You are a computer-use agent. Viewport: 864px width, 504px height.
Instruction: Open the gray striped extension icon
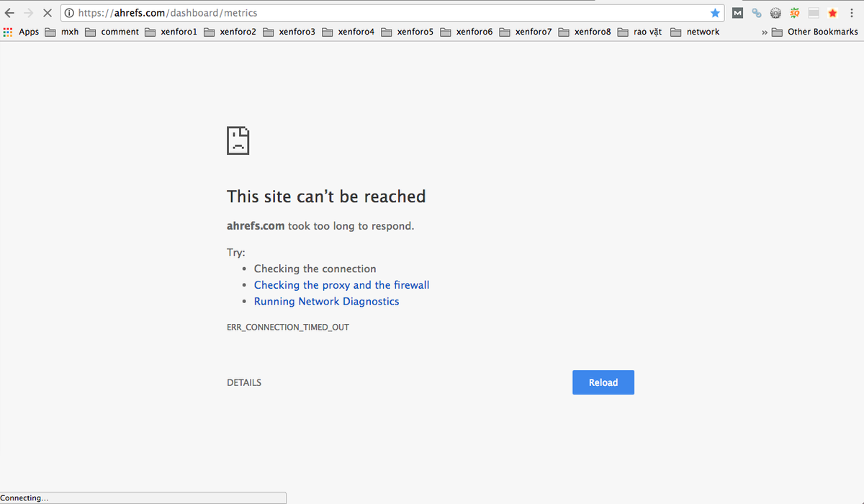(814, 13)
